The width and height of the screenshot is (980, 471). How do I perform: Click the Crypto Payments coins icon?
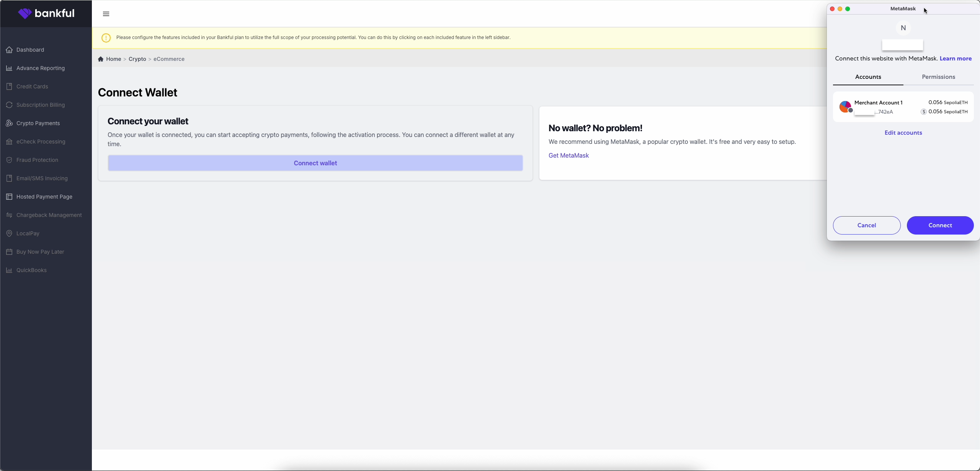click(9, 123)
